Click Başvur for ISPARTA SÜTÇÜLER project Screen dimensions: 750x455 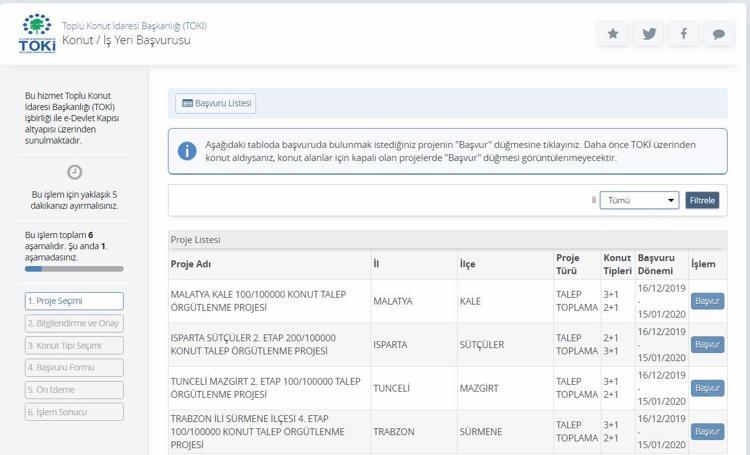pos(707,344)
